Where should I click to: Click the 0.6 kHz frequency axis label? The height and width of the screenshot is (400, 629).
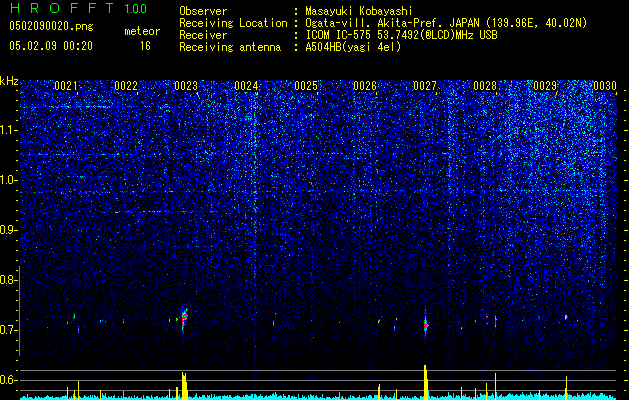7,380
